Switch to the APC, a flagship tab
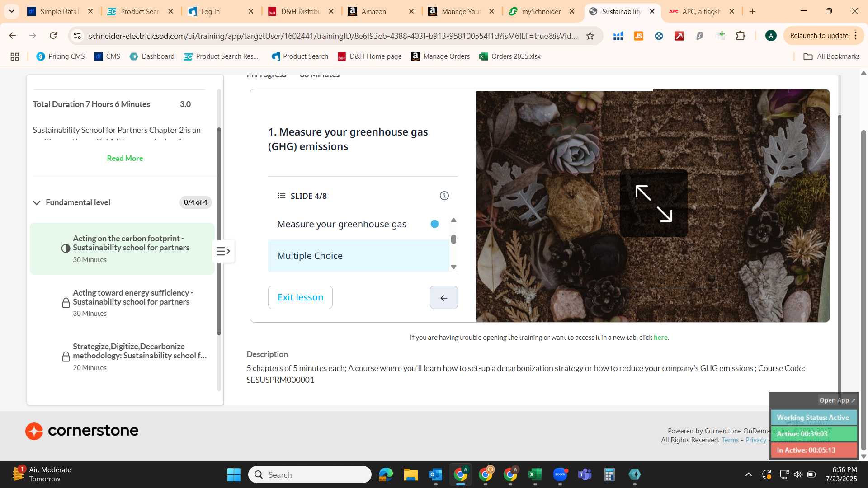This screenshot has width=868, height=488. 701,11
